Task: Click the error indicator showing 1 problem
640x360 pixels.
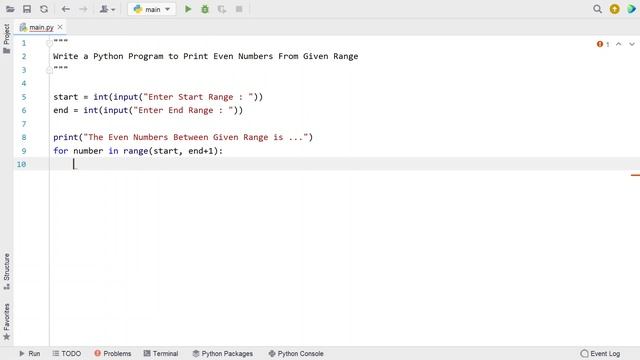Action: [603, 44]
